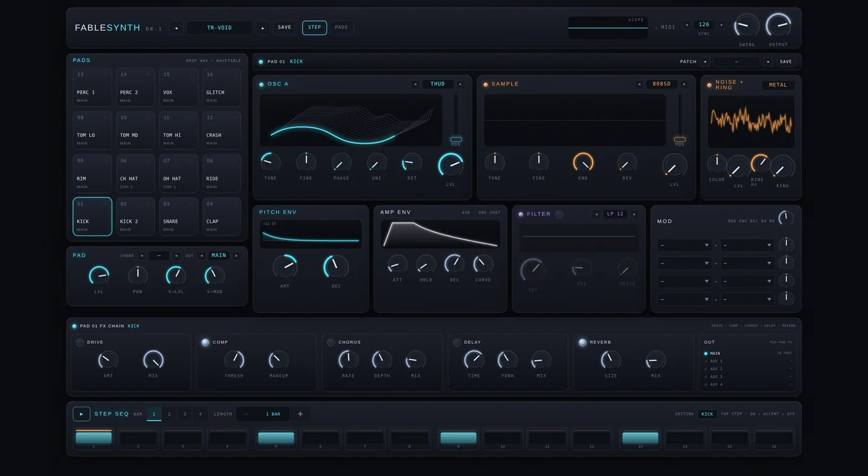Toggle the SAMPLE section power LED
The width and height of the screenshot is (868, 476).
(485, 84)
